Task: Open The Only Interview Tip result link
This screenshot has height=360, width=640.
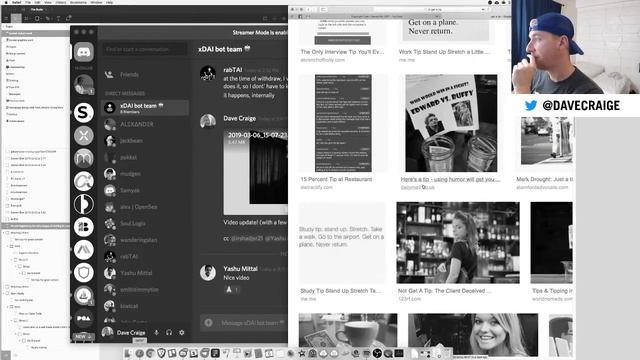Action: click(342, 52)
